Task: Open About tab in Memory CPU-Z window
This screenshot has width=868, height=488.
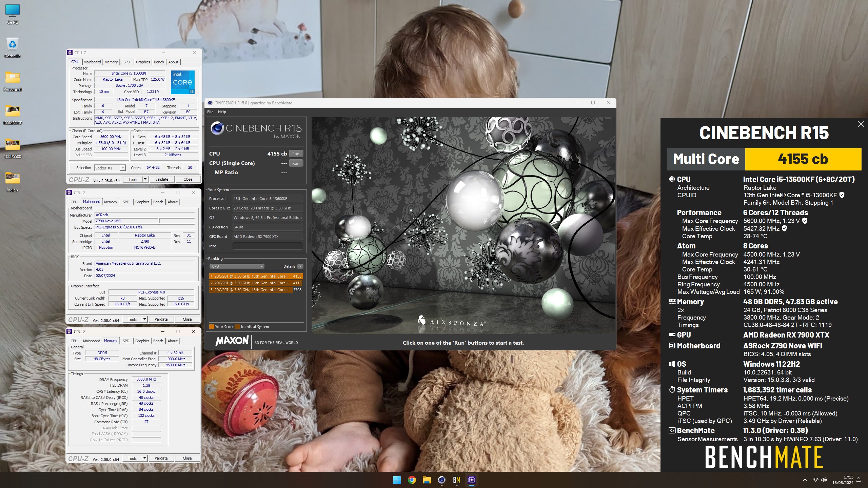Action: [x=173, y=341]
